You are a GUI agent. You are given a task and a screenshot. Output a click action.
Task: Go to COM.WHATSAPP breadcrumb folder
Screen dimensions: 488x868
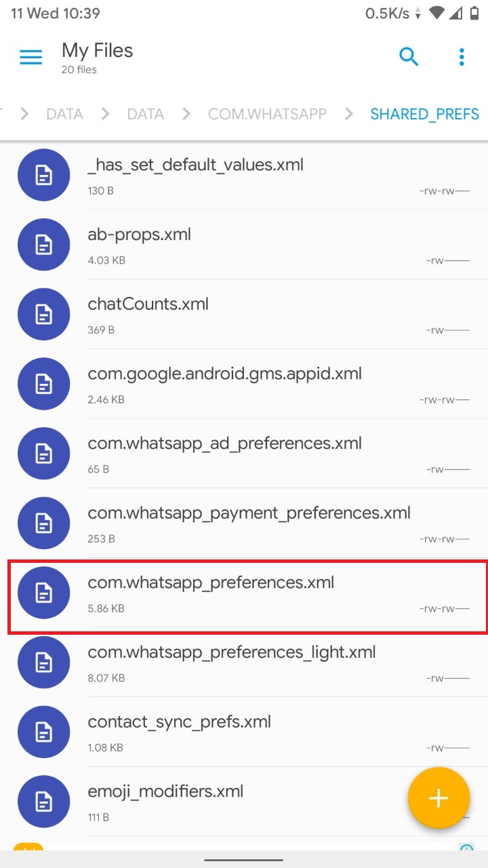point(267,114)
